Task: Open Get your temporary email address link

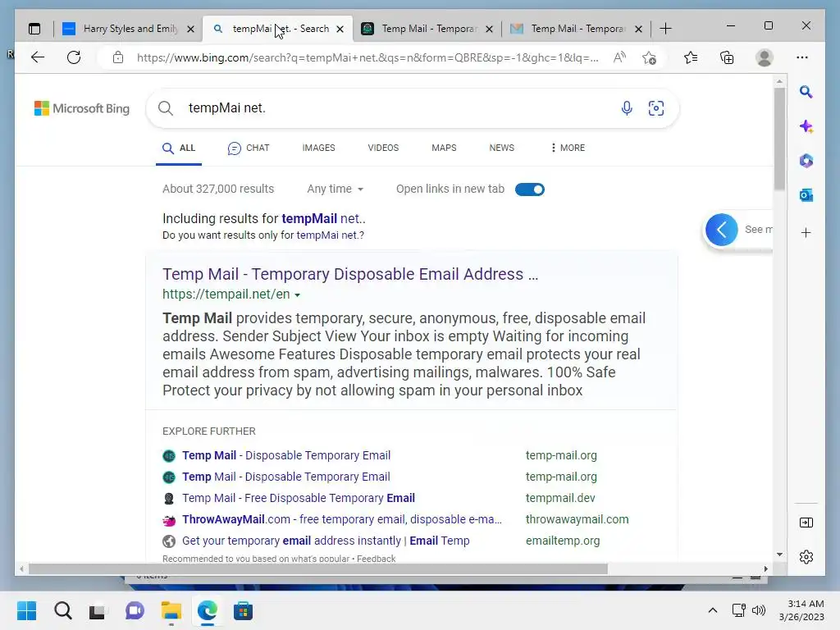Action: [x=326, y=541]
